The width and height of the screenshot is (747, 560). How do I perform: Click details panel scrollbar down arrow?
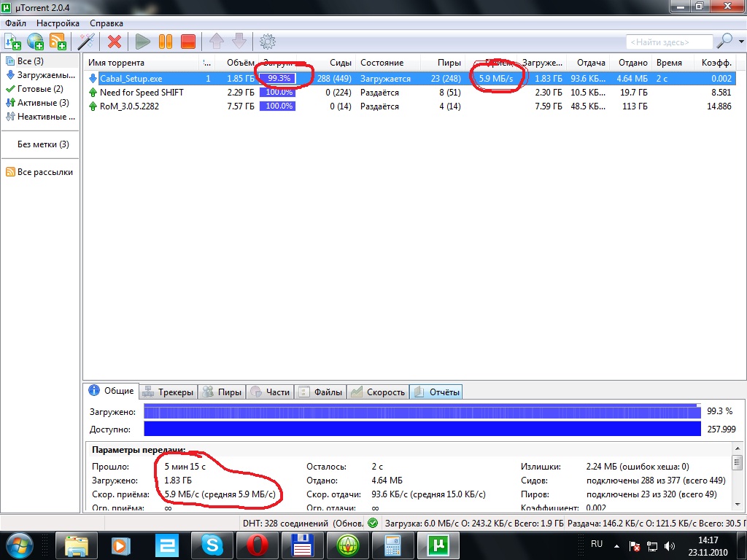click(738, 505)
